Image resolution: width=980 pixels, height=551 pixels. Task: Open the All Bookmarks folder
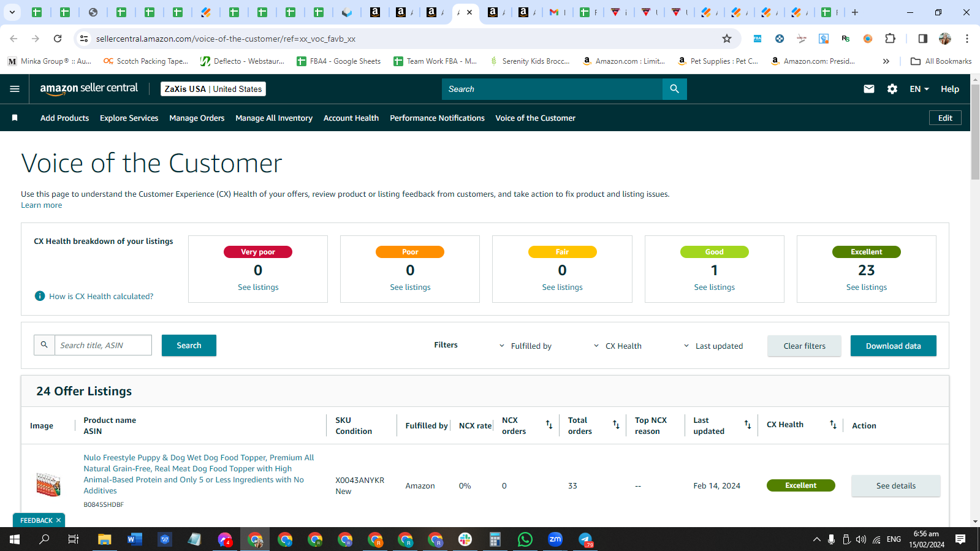click(941, 61)
